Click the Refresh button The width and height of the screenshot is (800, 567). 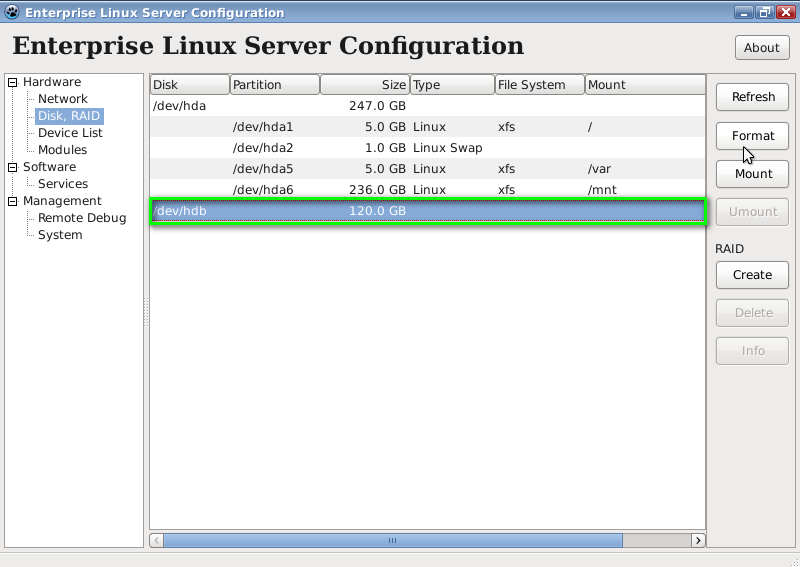753,97
